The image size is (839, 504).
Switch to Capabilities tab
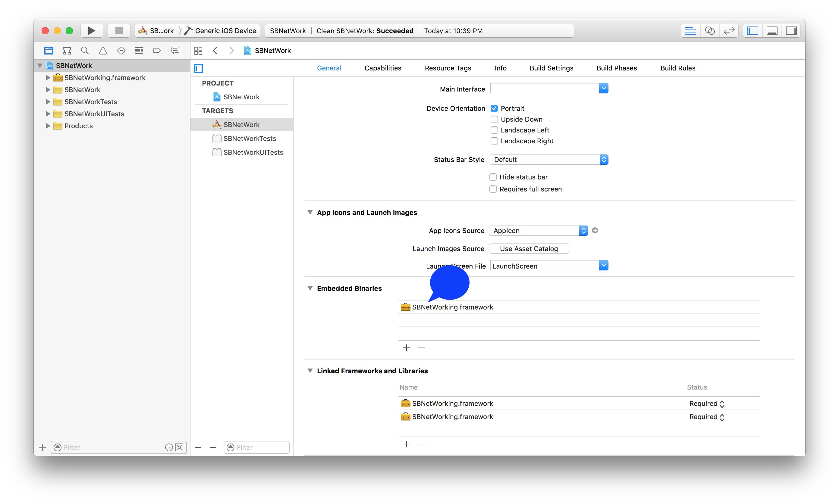tap(382, 68)
